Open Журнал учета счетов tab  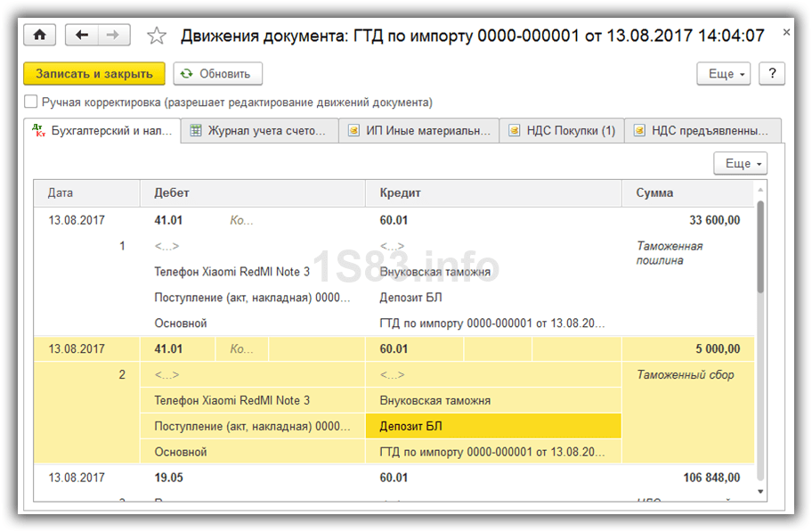pos(259,131)
